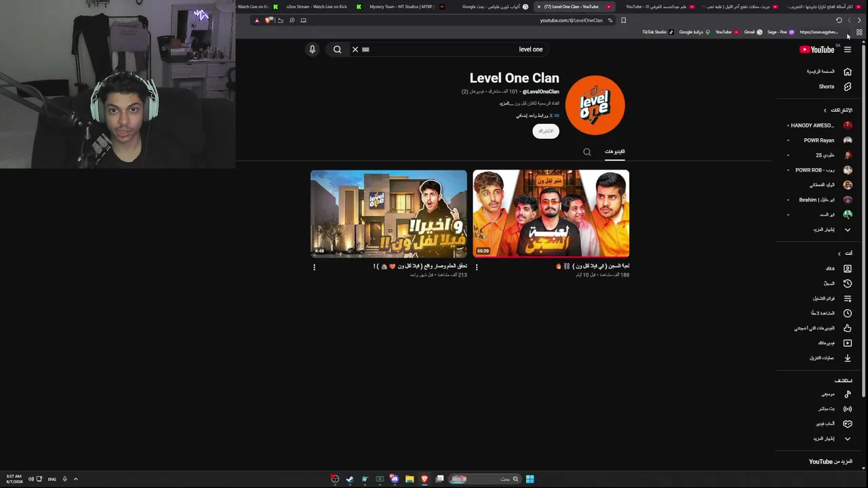The image size is (868, 488).
Task: Open the Sage - Poe bookmark
Action: point(781,32)
